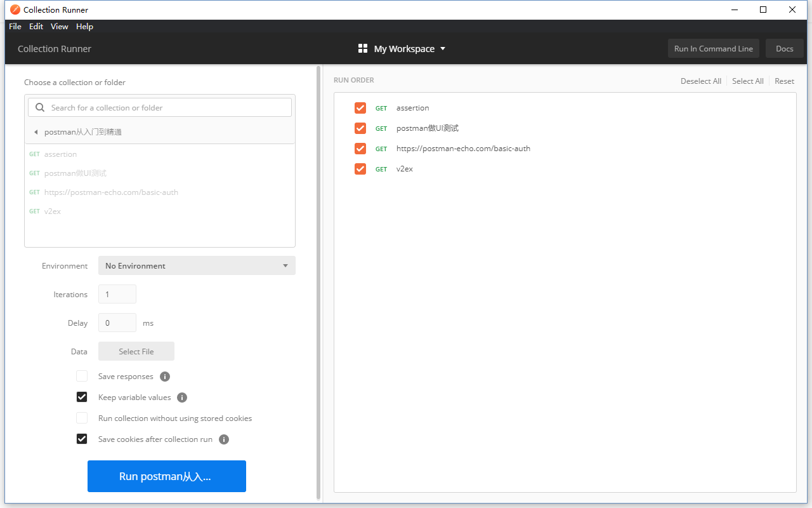
Task: Open the File menu
Action: [x=15, y=27]
